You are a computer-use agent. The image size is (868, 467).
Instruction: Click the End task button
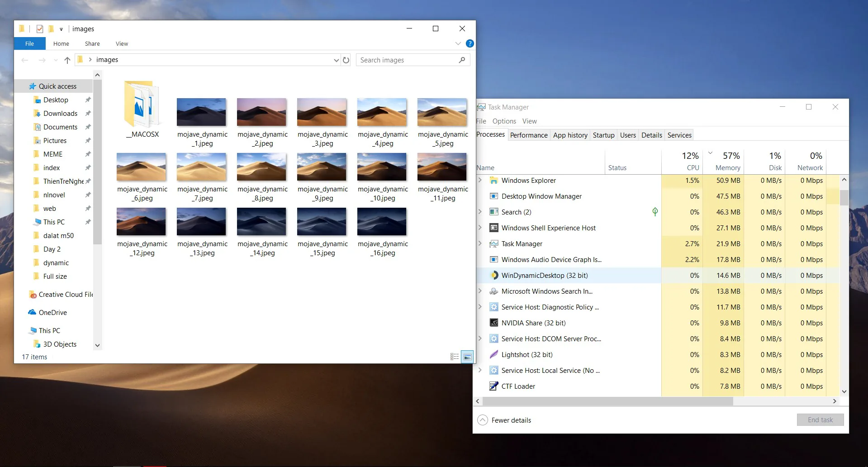820,419
